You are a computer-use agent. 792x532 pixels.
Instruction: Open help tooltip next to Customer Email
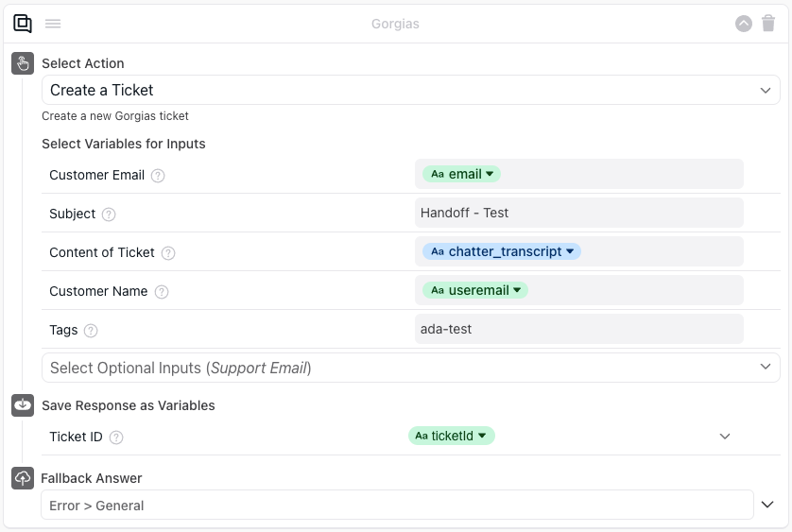[158, 176]
